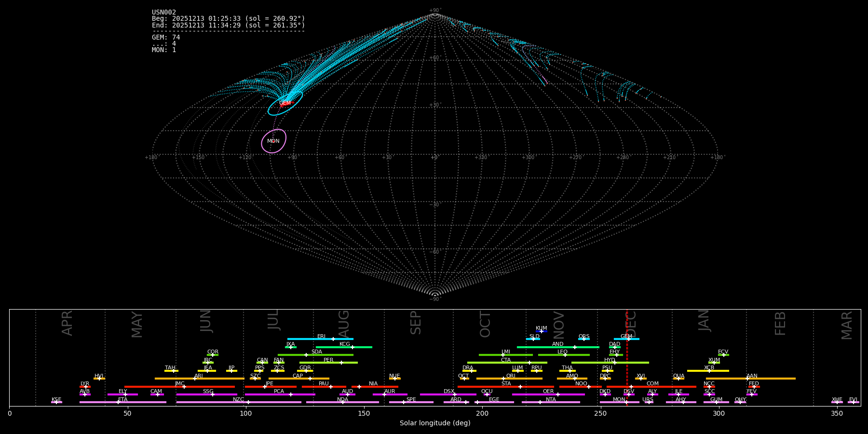Image resolution: width=868 pixels, height=434 pixels.
Task: Click the 150 tick on the solar longitude axis
Action: (364, 413)
